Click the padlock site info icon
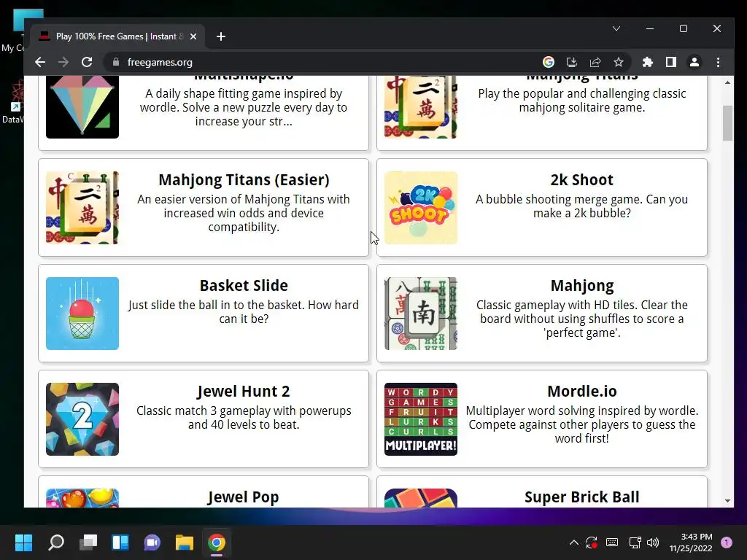 [116, 63]
